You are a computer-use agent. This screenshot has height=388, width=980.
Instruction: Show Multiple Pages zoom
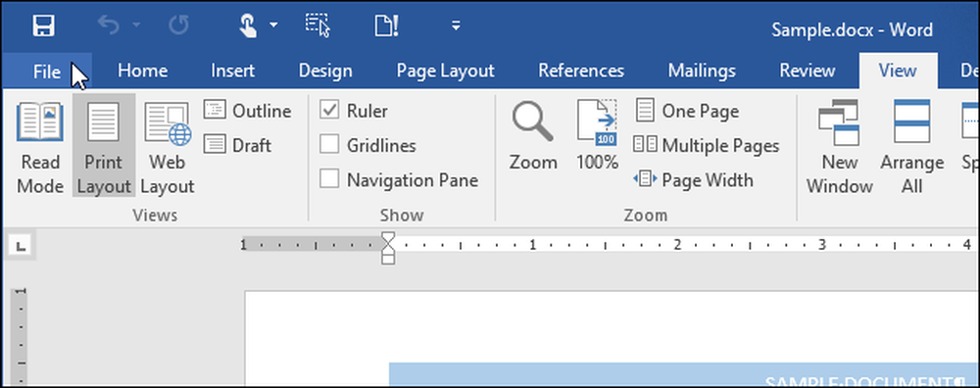tap(707, 146)
